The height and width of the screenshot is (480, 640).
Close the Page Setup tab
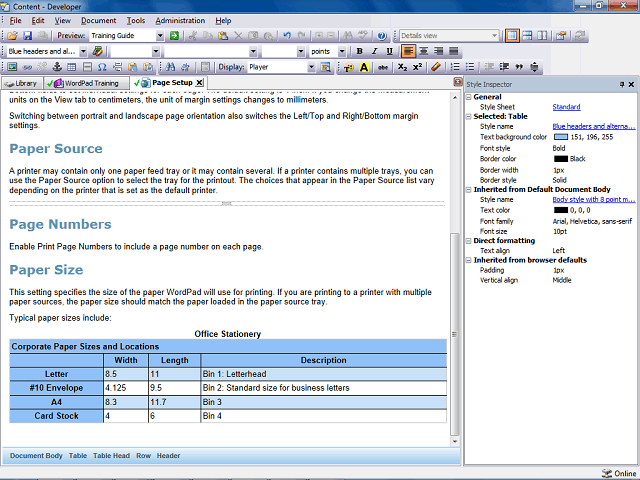pyautogui.click(x=199, y=83)
